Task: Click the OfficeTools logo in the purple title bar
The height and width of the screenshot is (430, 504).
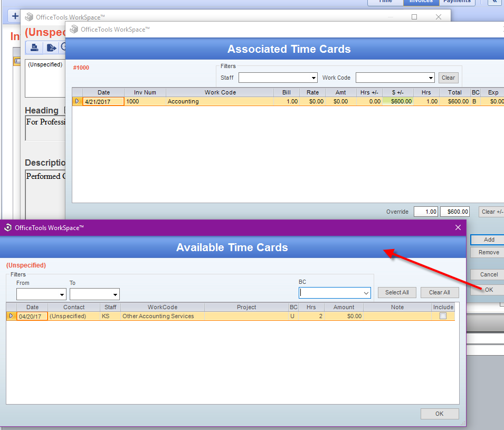Action: click(x=8, y=227)
